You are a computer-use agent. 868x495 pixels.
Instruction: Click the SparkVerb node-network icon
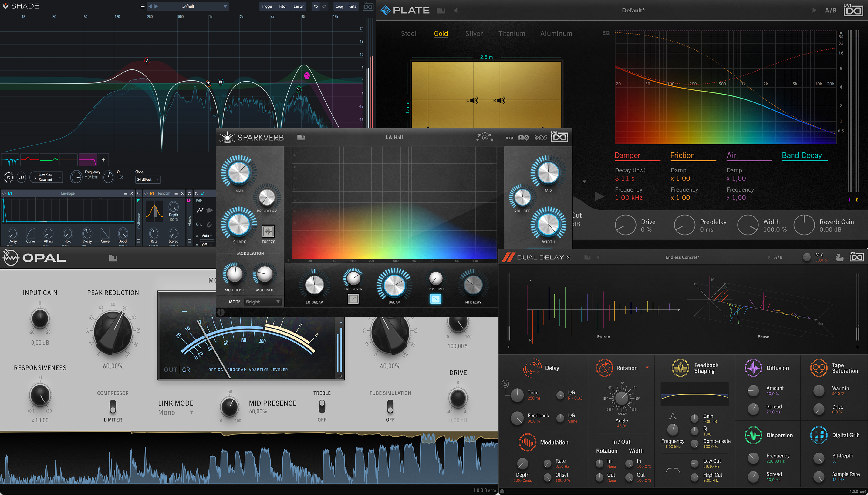[485, 137]
